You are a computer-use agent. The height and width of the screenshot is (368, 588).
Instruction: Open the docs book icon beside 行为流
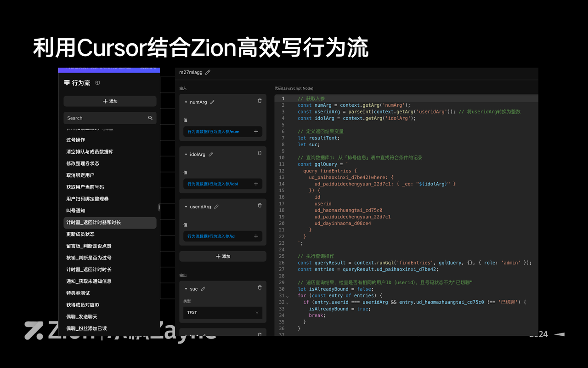coord(97,83)
